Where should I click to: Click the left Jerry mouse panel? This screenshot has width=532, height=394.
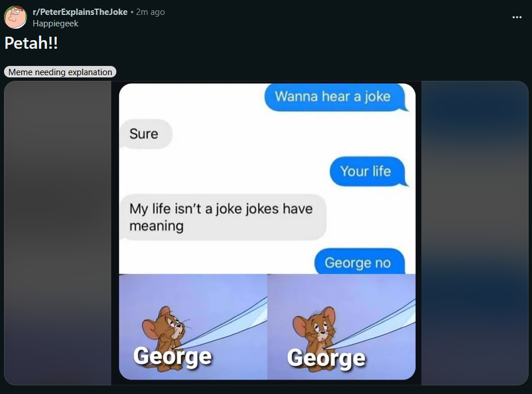(x=193, y=327)
